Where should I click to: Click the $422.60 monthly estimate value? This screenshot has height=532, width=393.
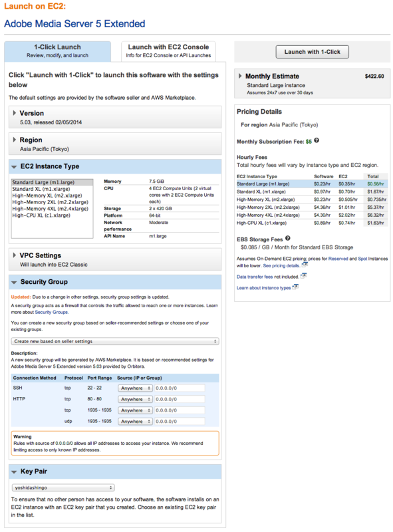click(374, 76)
